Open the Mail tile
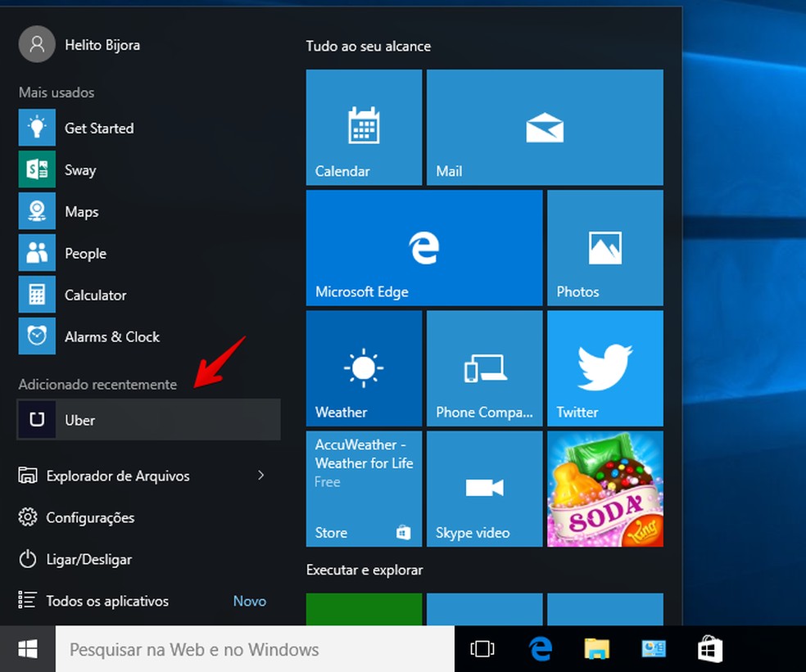This screenshot has height=672, width=806. coord(545,128)
